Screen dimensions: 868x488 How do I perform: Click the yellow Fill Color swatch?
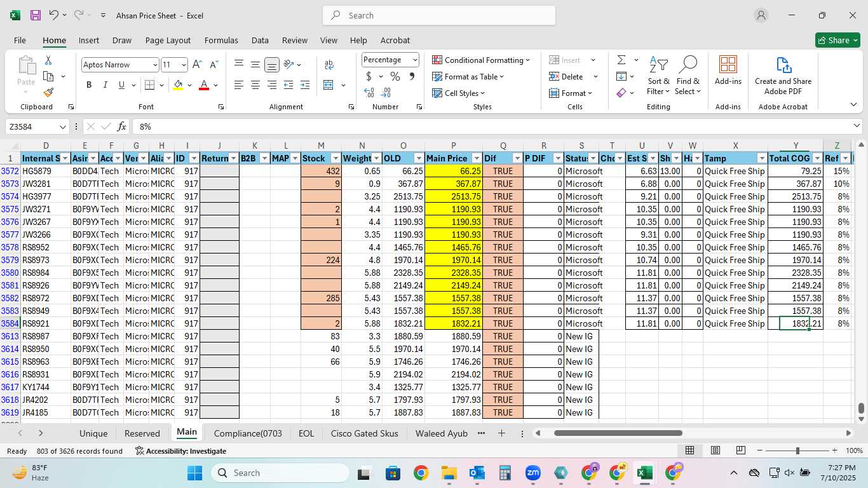pos(178,85)
